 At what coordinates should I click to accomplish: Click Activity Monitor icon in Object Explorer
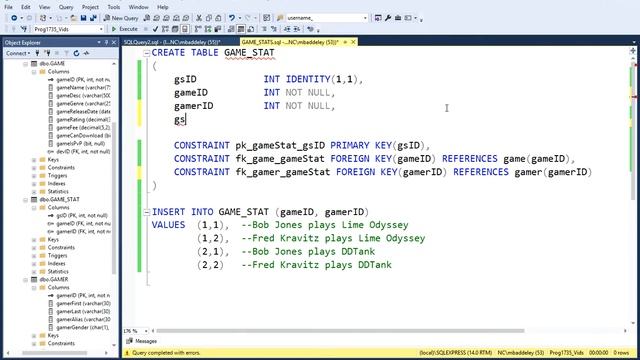pos(87,53)
